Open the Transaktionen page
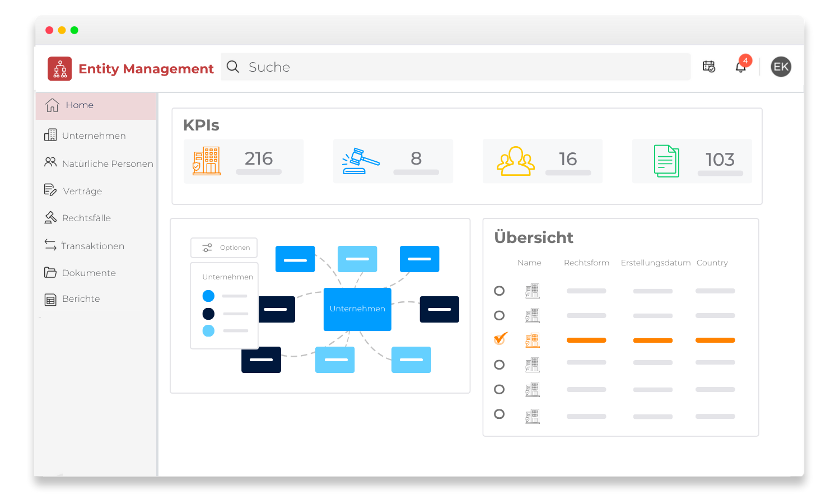Image resolution: width=840 pixels, height=504 pixels. pos(92,246)
